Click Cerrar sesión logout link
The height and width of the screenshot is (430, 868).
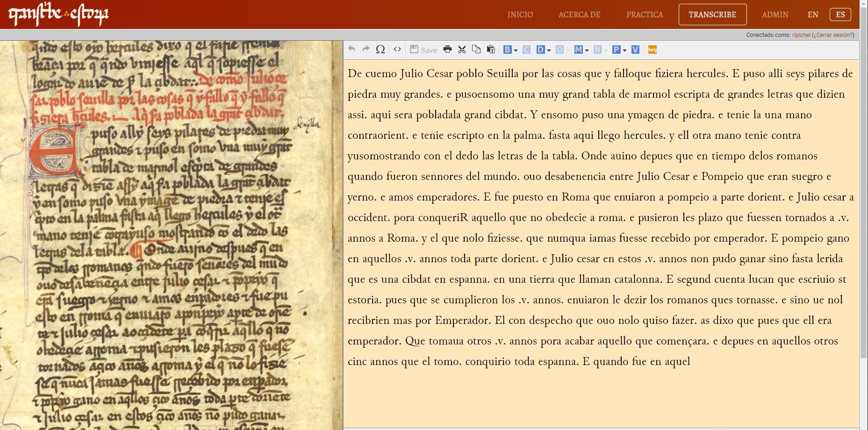(833, 35)
